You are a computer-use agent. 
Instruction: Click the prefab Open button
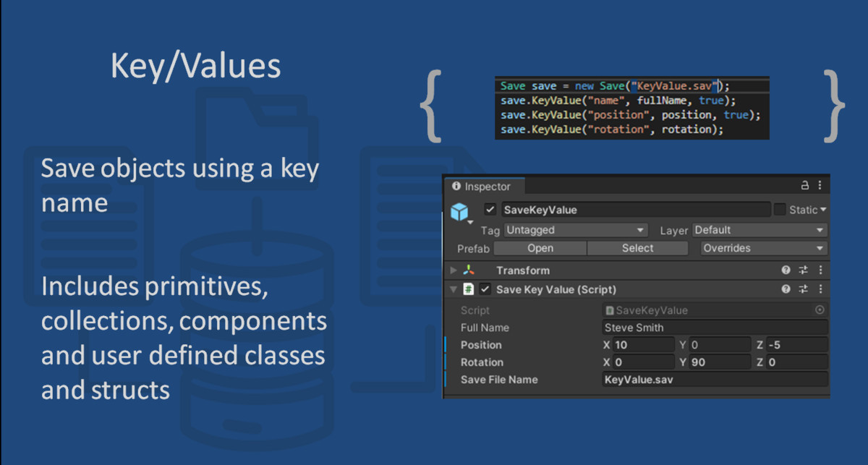539,248
